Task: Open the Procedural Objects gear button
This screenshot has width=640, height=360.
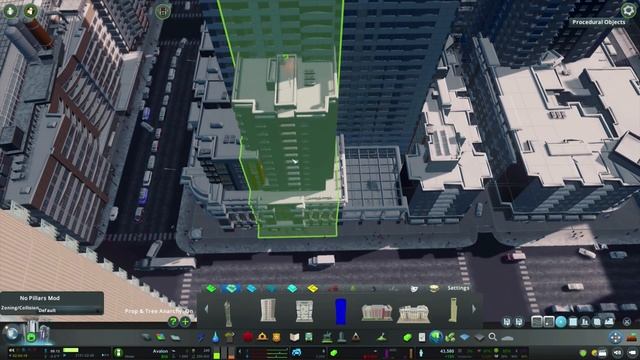Action: 628,10
